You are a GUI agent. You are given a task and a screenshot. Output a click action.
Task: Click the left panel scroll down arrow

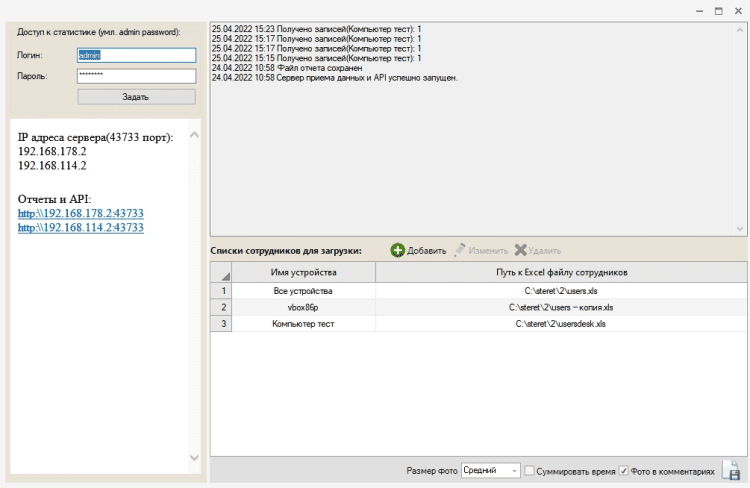coord(194,458)
